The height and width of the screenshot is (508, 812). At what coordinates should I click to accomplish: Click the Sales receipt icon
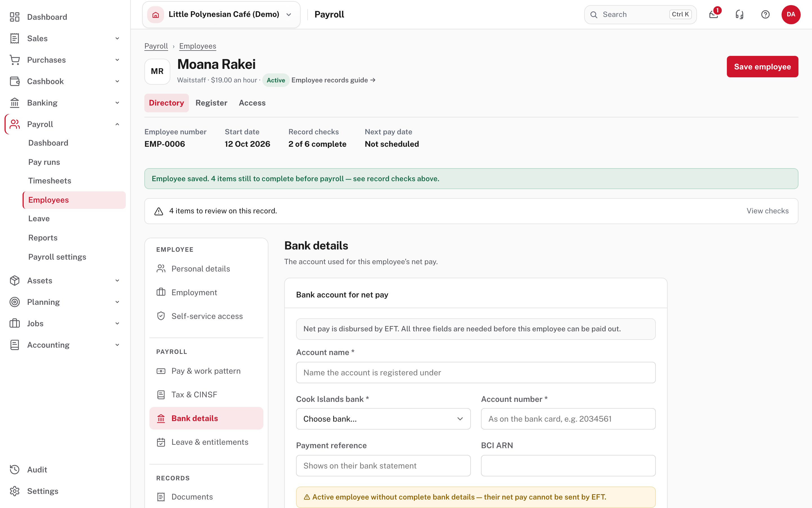coord(14,38)
